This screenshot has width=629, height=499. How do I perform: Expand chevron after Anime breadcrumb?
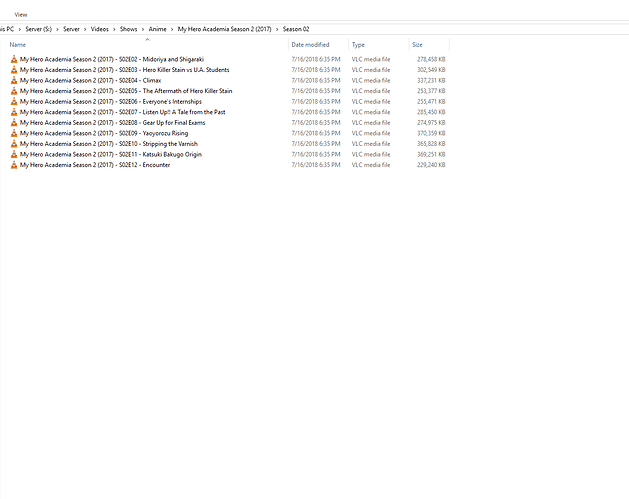[172, 29]
